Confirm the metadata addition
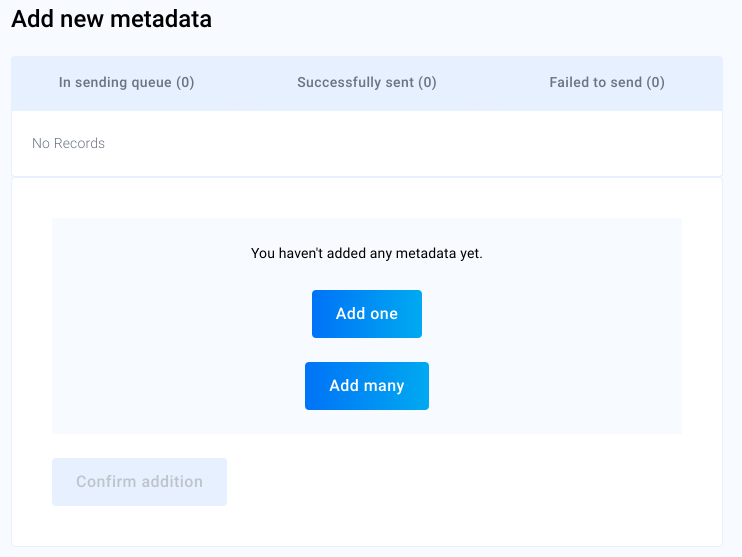Image resolution: width=742 pixels, height=557 pixels. click(139, 482)
